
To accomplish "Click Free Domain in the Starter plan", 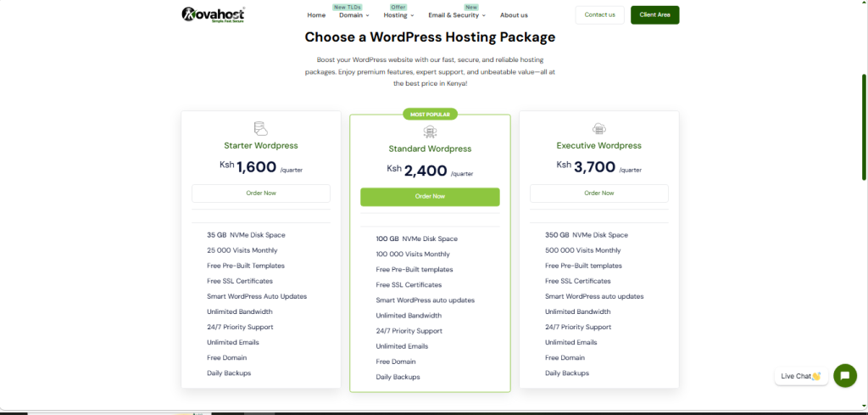I will pos(227,358).
